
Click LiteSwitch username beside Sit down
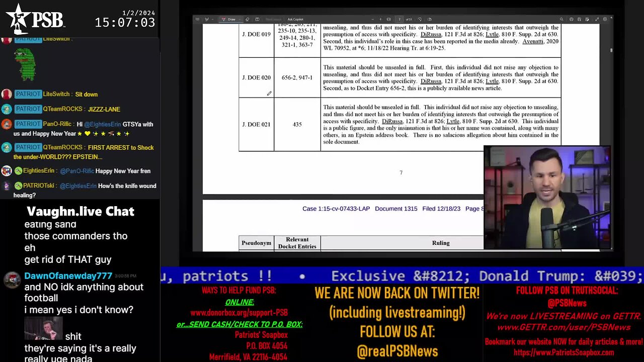point(56,94)
